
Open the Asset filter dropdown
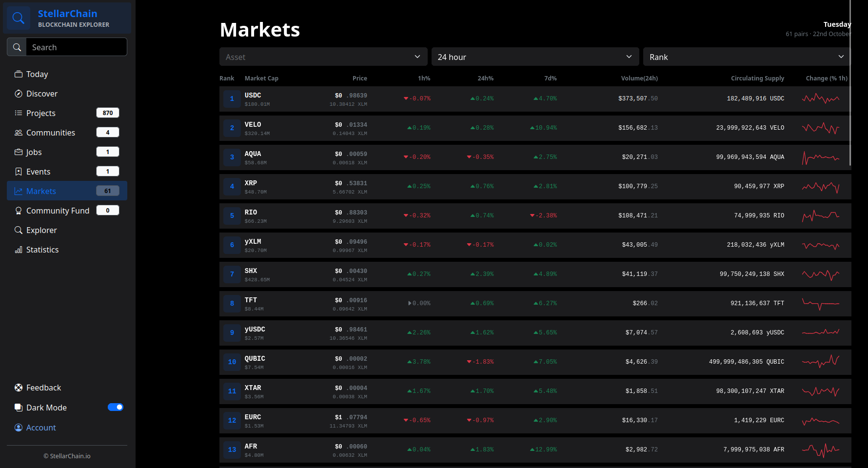pos(323,57)
